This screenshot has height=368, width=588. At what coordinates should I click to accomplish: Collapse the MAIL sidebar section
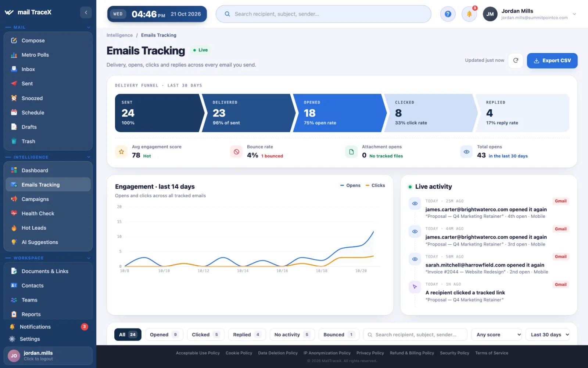click(x=89, y=27)
